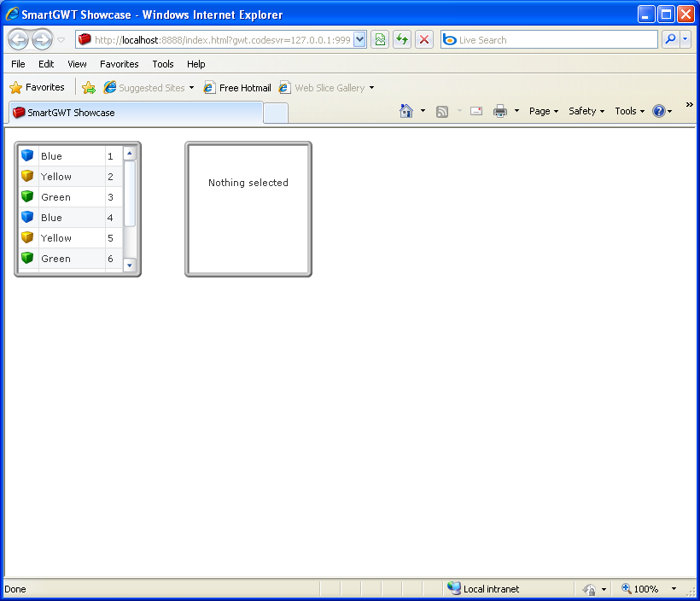Click the Favorites star button
The image size is (700, 601).
37,88
